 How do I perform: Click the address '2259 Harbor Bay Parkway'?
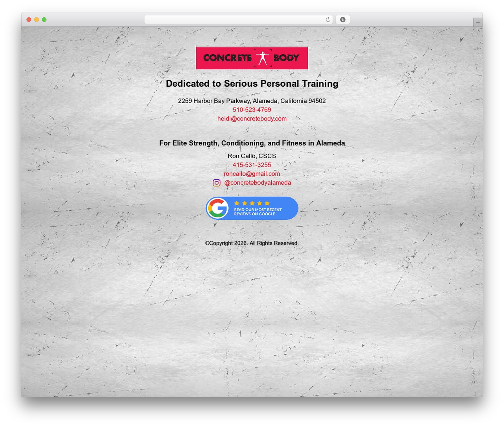[x=214, y=101]
